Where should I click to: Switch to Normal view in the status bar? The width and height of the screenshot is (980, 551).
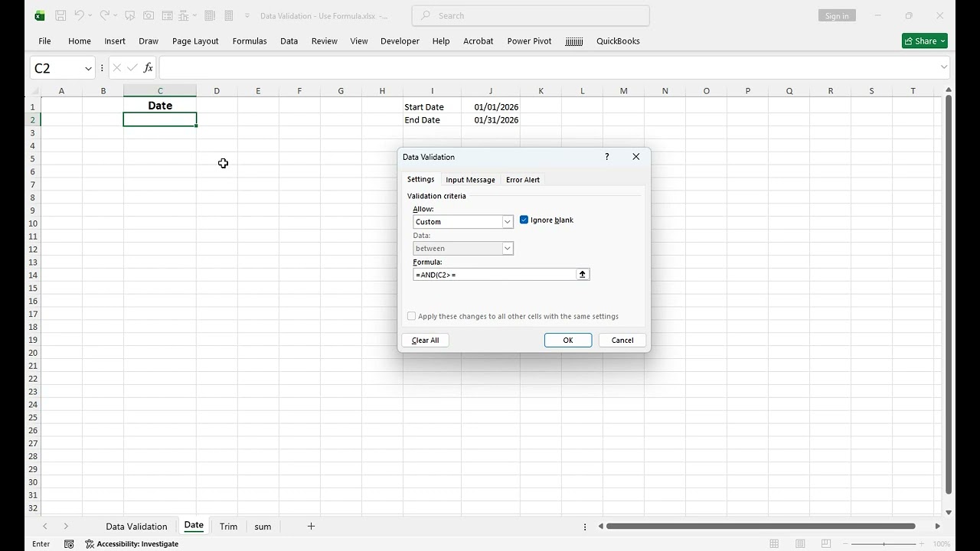[774, 544]
